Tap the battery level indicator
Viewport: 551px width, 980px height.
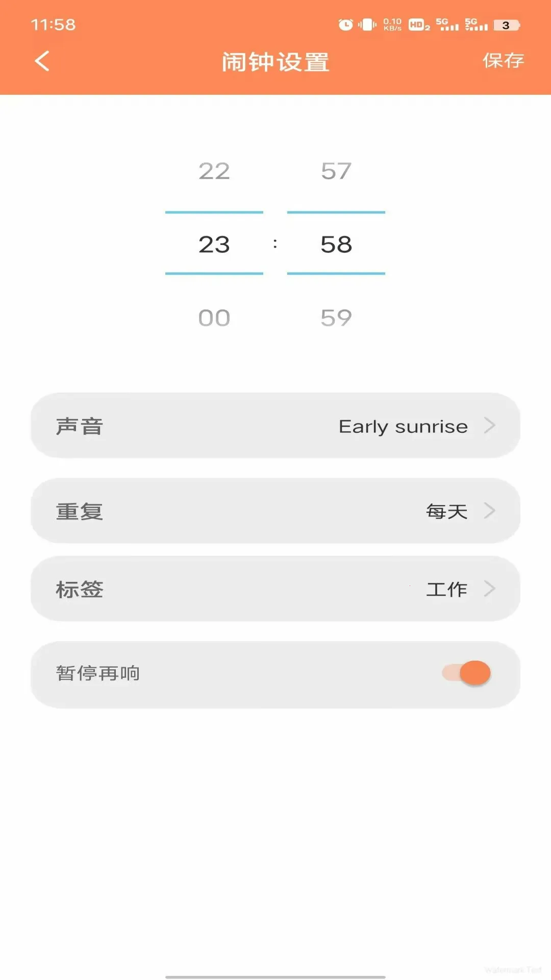pyautogui.click(x=506, y=25)
